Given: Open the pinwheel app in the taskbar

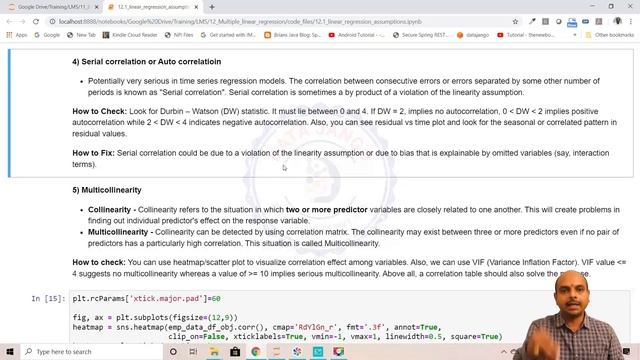Looking at the screenshot, I should pos(297,352).
